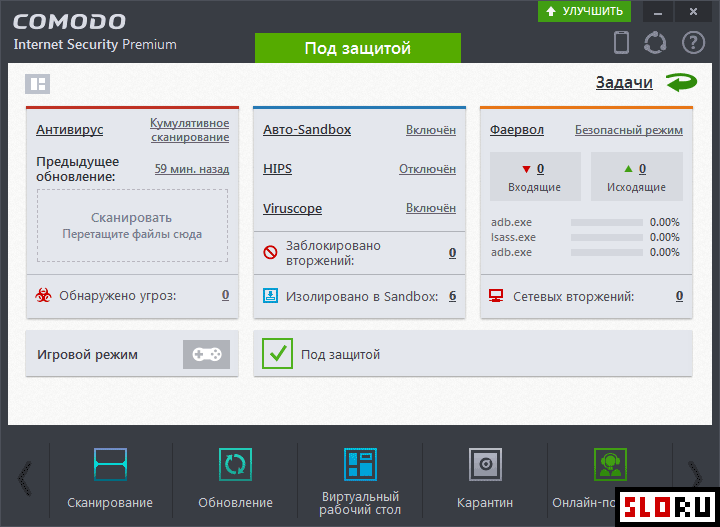Open Обновление update icon in bottom bar
Image resolution: width=720 pixels, height=527 pixels.
[235, 464]
